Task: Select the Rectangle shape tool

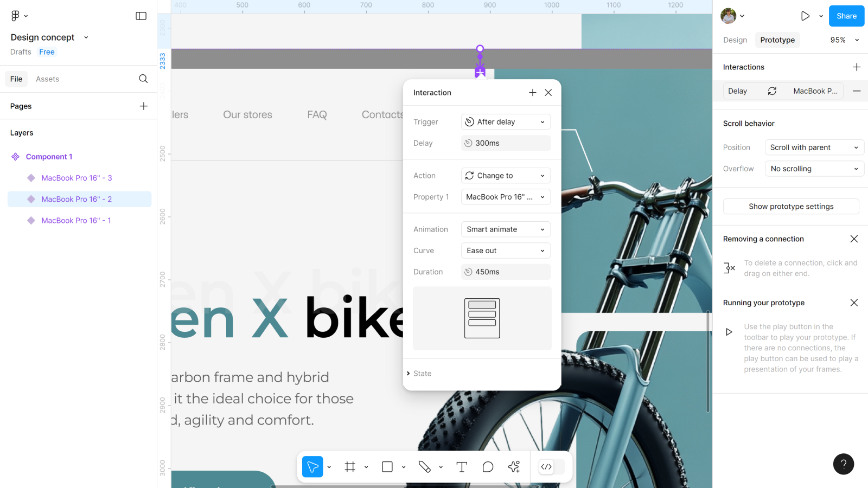Action: [x=387, y=467]
